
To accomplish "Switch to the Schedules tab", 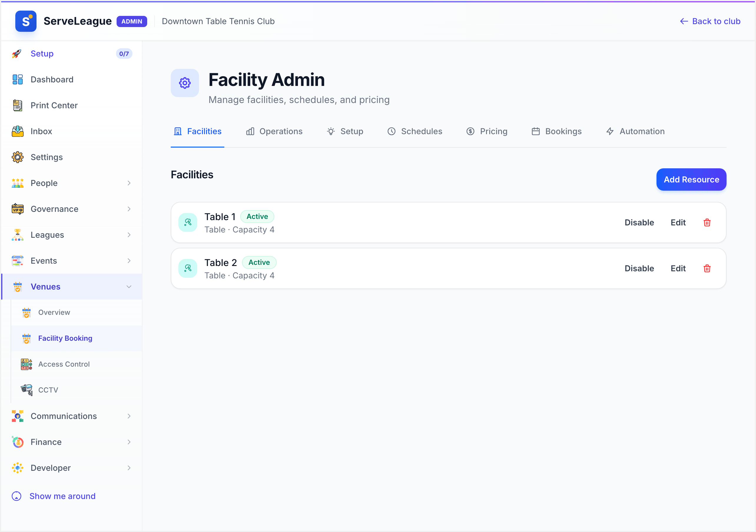I will point(415,131).
